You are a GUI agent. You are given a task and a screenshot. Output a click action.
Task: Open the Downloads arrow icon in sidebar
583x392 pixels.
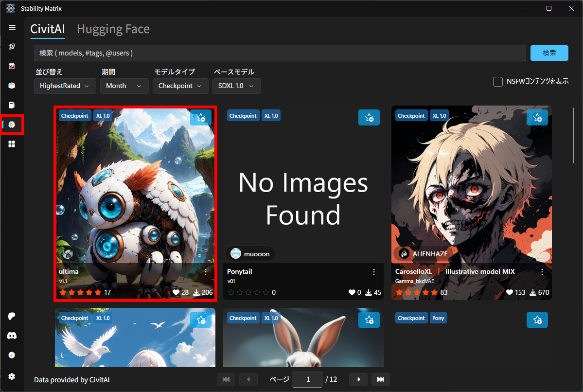coord(12,355)
